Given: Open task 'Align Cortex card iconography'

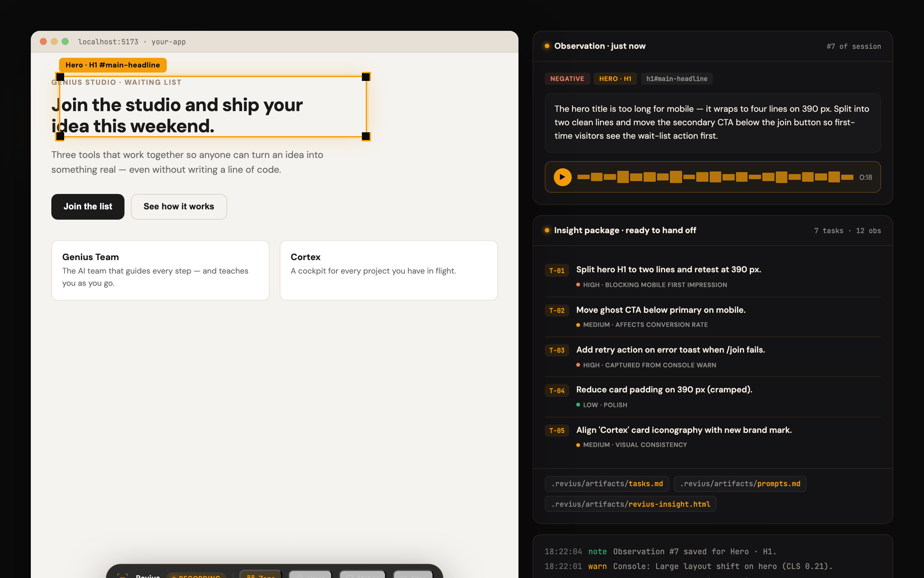Looking at the screenshot, I should click(x=684, y=430).
